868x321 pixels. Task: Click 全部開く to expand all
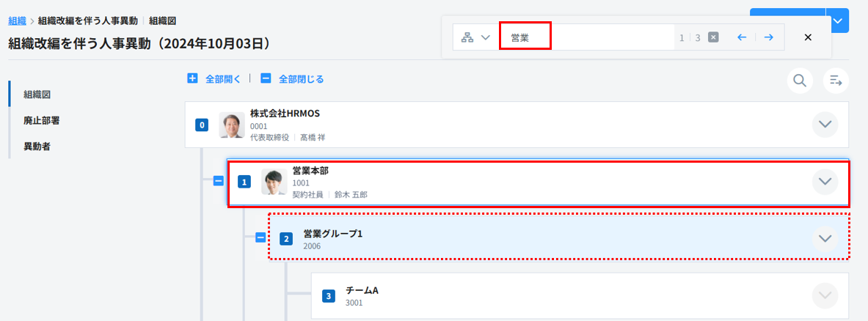(x=214, y=78)
